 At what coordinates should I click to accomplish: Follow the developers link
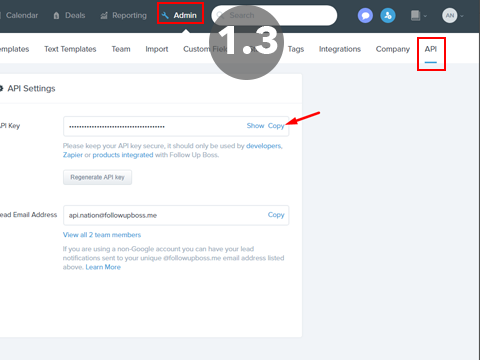tap(264, 146)
